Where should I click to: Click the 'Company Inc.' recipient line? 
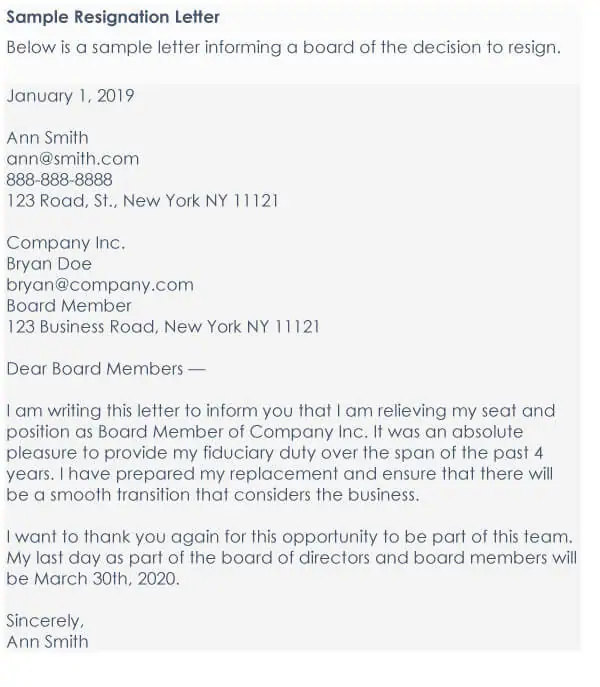[x=66, y=243]
